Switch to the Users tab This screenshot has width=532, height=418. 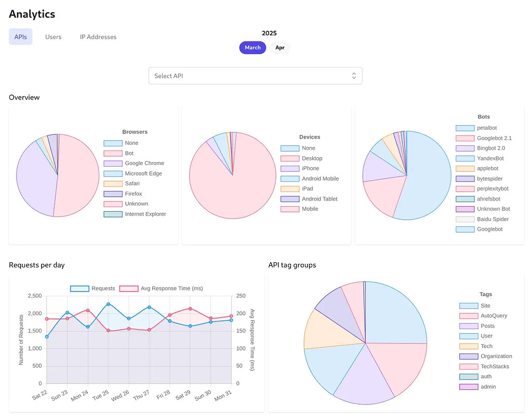[53, 37]
